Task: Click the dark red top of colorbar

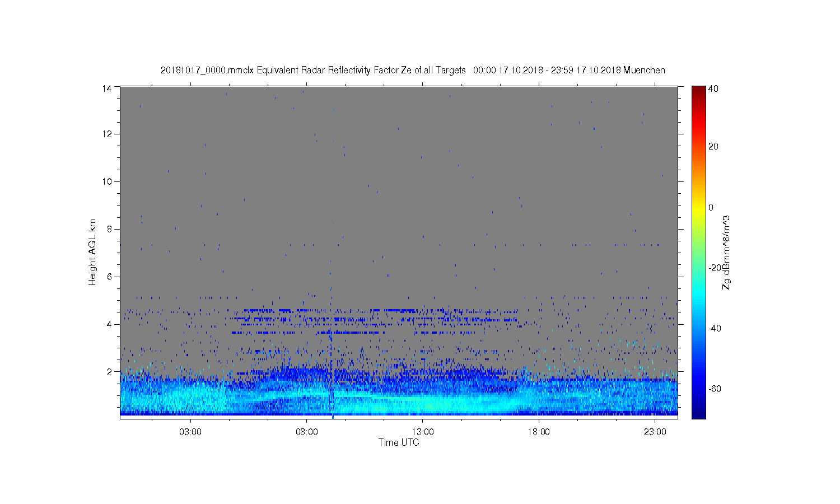Action: coord(698,90)
